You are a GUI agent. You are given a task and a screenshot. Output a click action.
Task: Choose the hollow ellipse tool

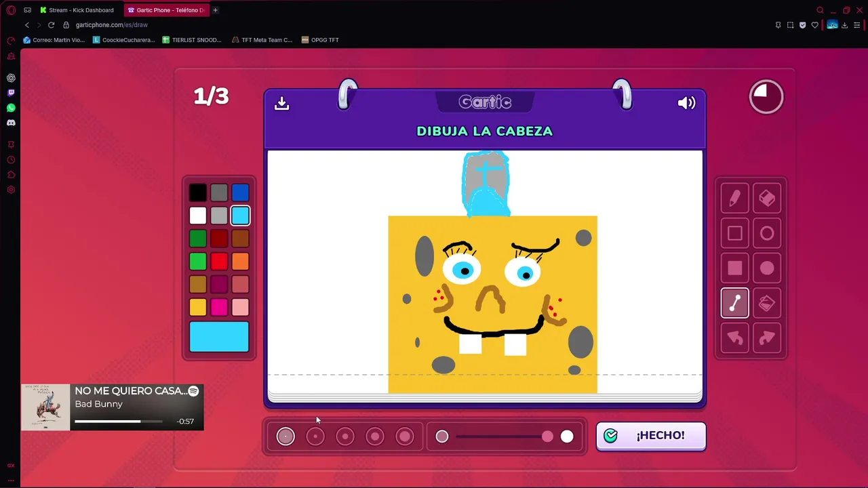(767, 233)
